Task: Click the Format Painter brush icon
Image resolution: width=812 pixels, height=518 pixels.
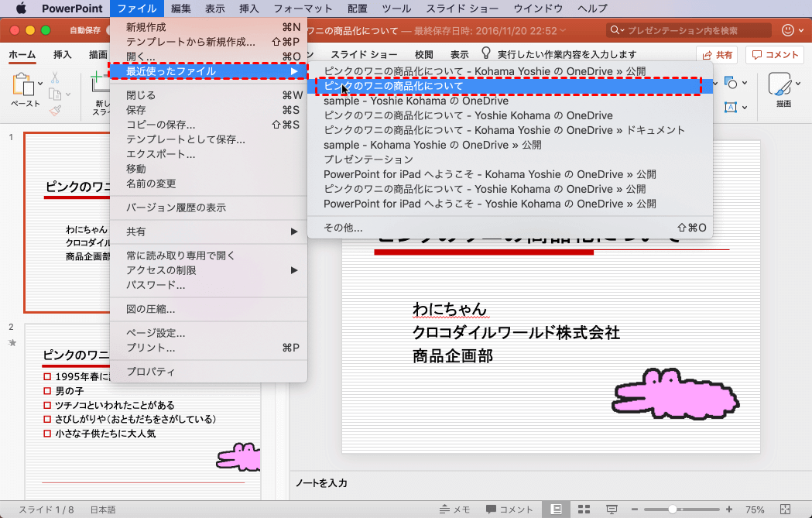Action: pos(55,110)
